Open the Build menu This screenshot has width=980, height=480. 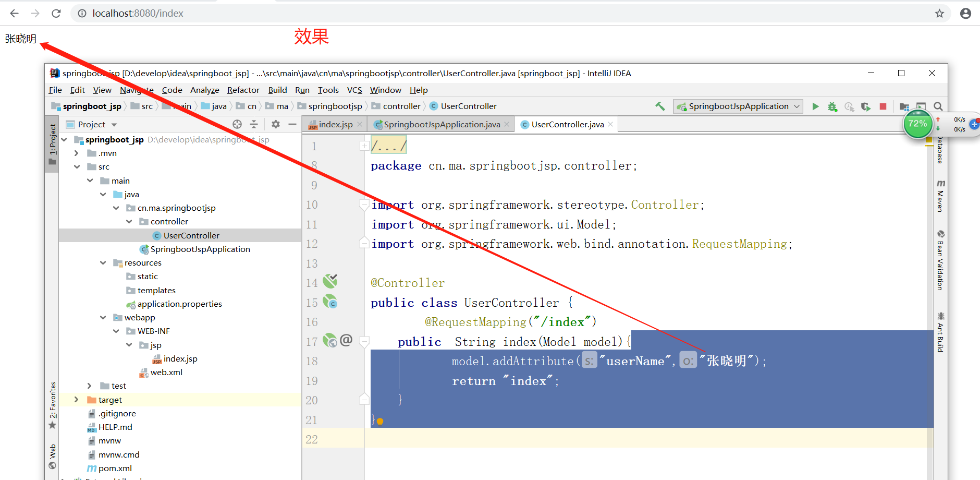click(x=278, y=90)
